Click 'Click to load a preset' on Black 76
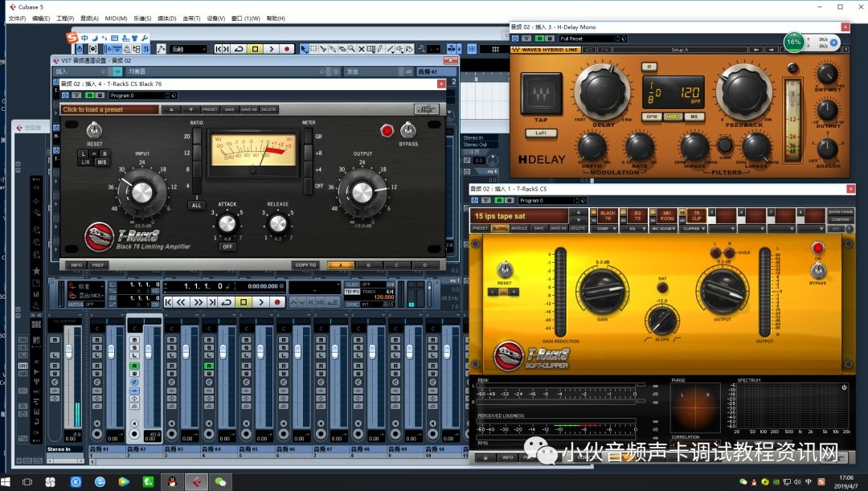The image size is (868, 491). pos(109,109)
